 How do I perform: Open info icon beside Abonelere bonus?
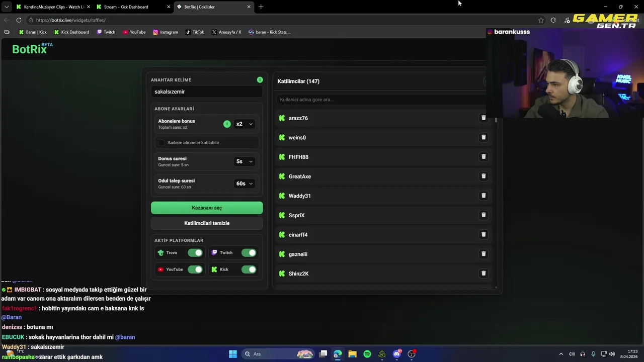coord(227,124)
